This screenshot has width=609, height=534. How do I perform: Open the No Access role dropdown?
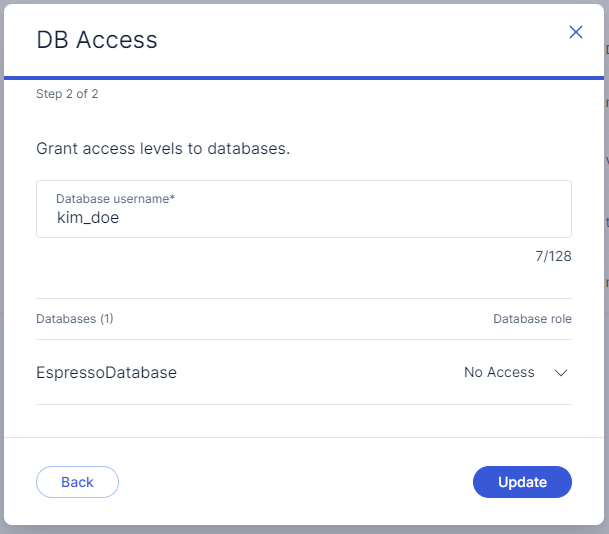coord(500,373)
